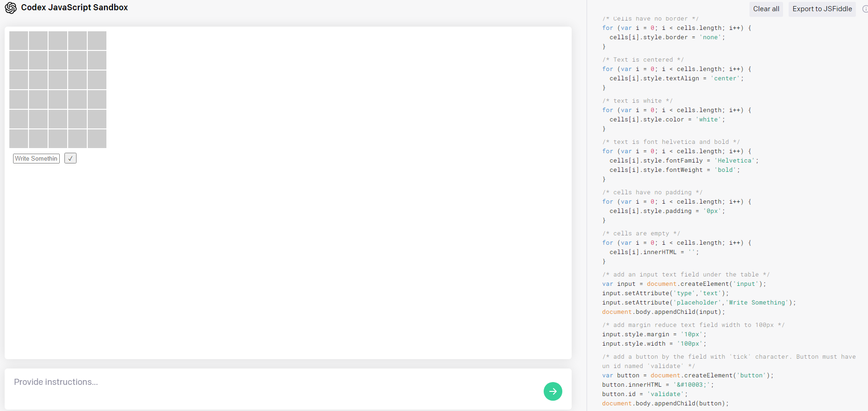Viewport: 868px width, 411px height.
Task: Click Export to JSFiddle button
Action: (x=822, y=9)
